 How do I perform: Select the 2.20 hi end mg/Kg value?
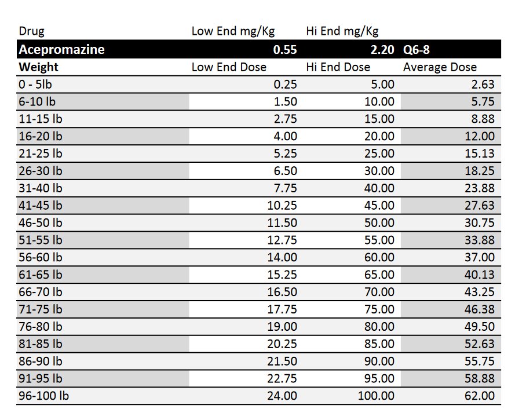tap(382, 49)
